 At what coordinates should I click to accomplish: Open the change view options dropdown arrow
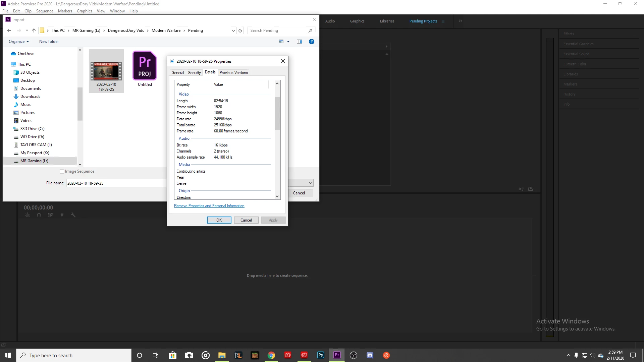point(288,42)
